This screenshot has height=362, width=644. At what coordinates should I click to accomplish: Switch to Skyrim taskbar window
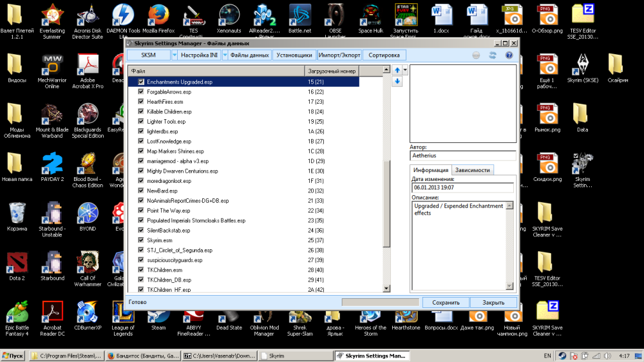(296, 356)
